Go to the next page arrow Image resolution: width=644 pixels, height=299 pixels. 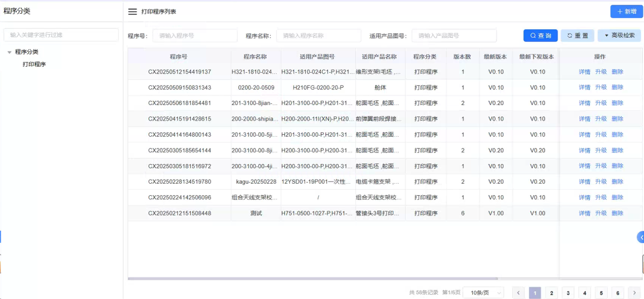coord(634,292)
